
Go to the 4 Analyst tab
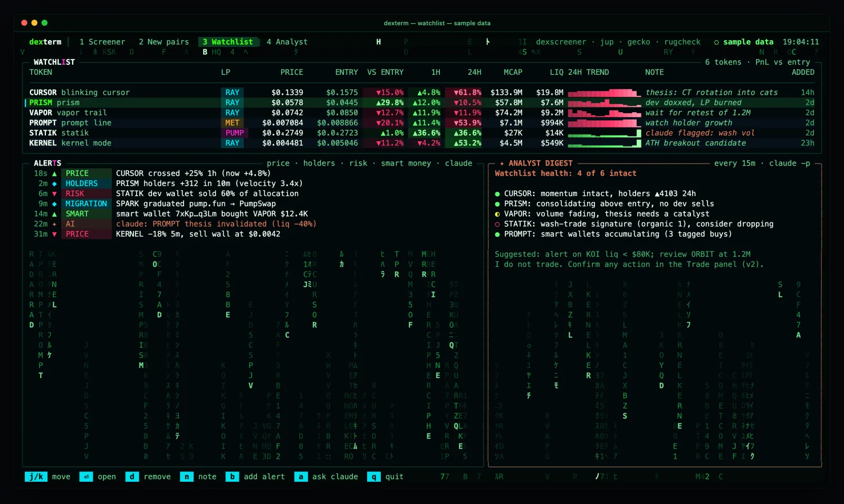287,42
